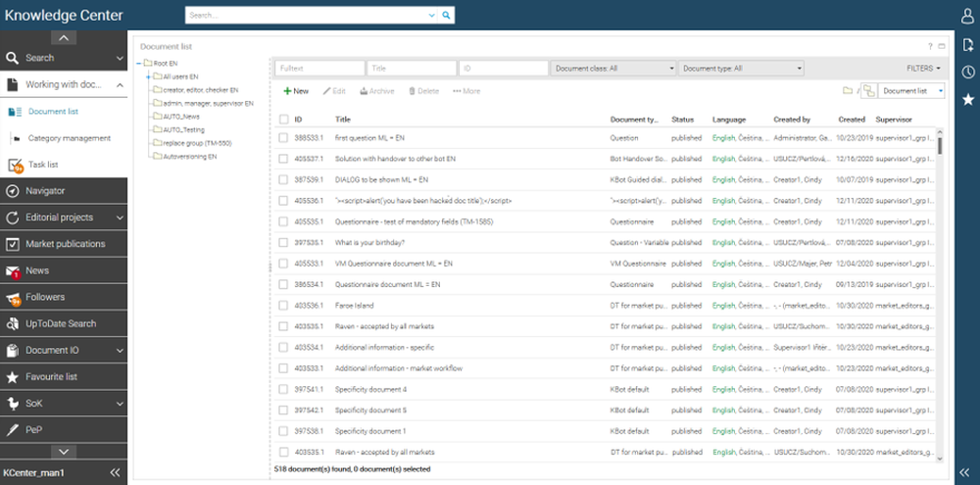Open the favourites star icon in right sidebar
The width and height of the screenshot is (980, 485).
coord(967,99)
